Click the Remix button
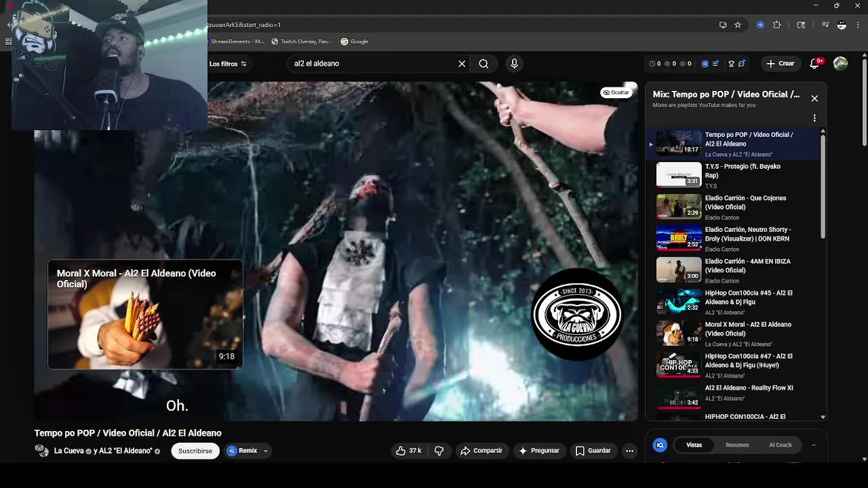868x488 pixels. (x=242, y=451)
